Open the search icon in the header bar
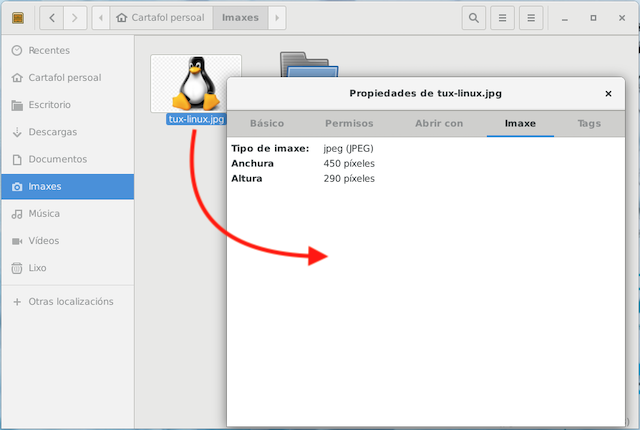Viewport: 640px width, 430px height. [474, 18]
